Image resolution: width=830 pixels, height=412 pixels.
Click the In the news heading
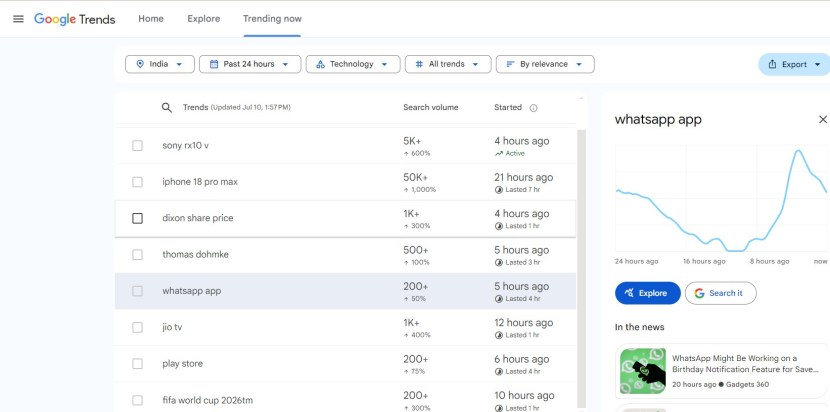(639, 327)
